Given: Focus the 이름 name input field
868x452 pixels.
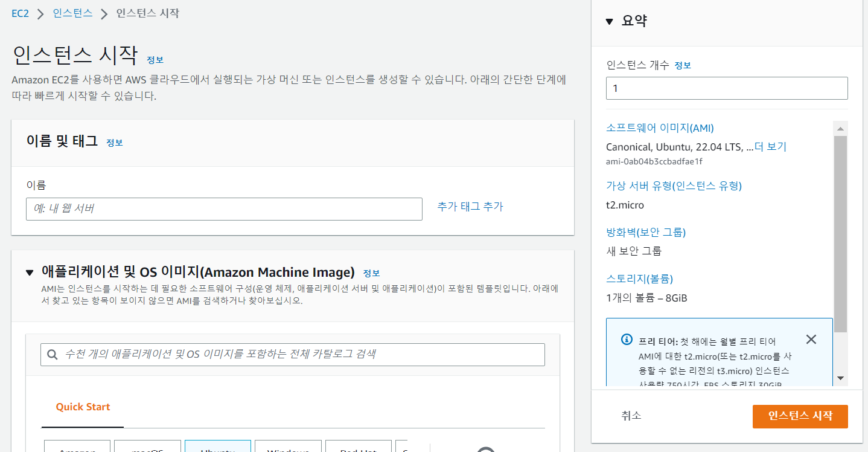Looking at the screenshot, I should (224, 209).
